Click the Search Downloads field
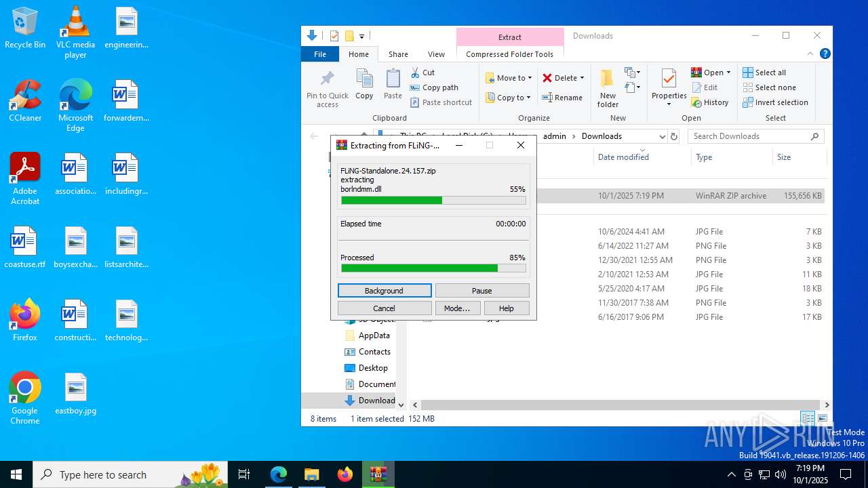Image resolution: width=868 pixels, height=488 pixels. tap(756, 136)
